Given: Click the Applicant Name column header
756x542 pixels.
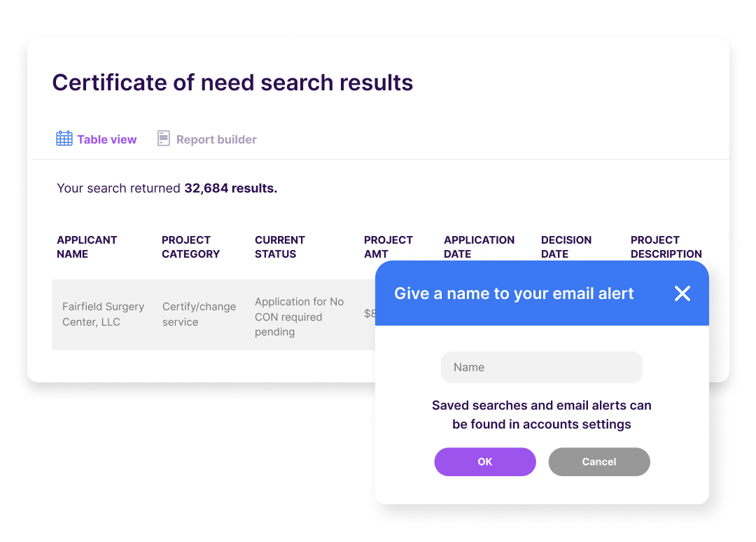Looking at the screenshot, I should 87,247.
